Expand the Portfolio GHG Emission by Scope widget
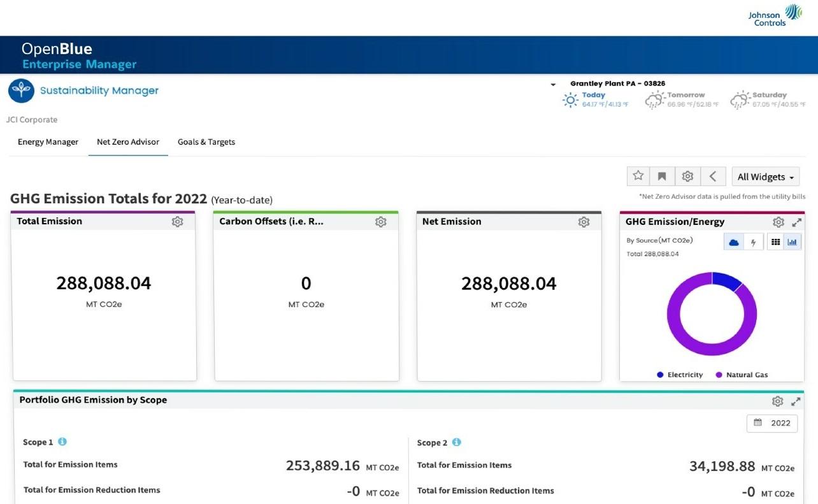 click(x=796, y=401)
